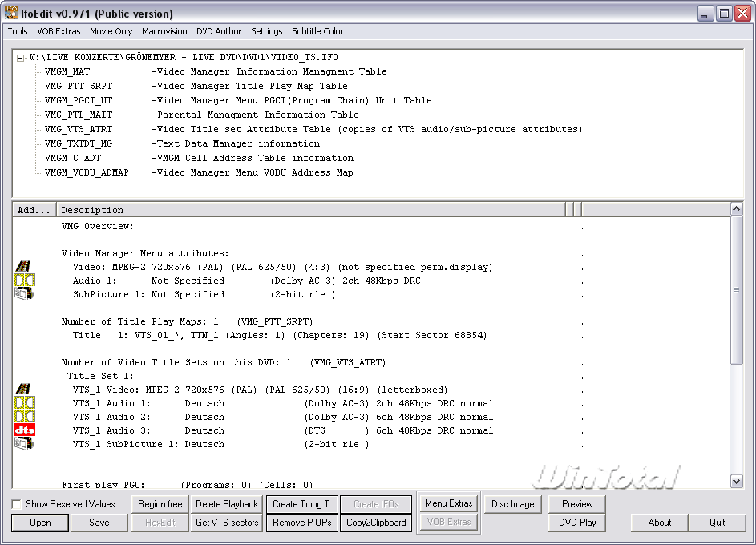Click the Dolby icon beside menu Audio 1
This screenshot has width=756, height=545.
pyautogui.click(x=24, y=281)
